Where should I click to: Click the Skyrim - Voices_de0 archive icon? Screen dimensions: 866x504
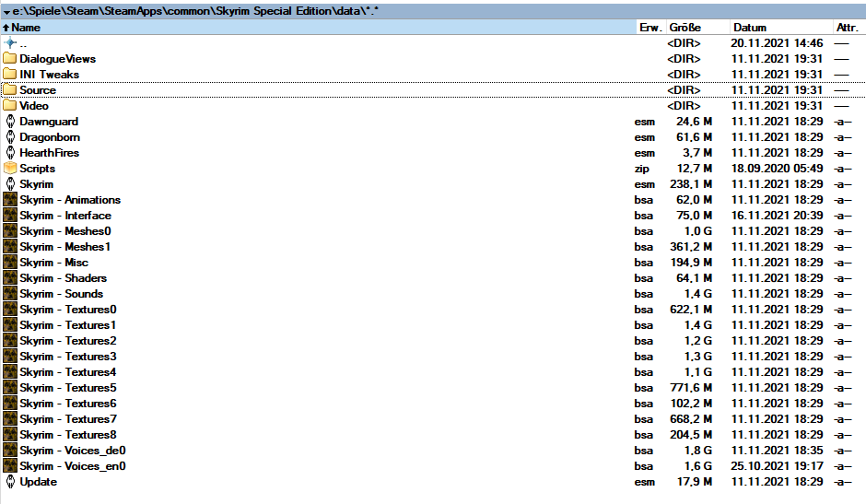(x=10, y=451)
